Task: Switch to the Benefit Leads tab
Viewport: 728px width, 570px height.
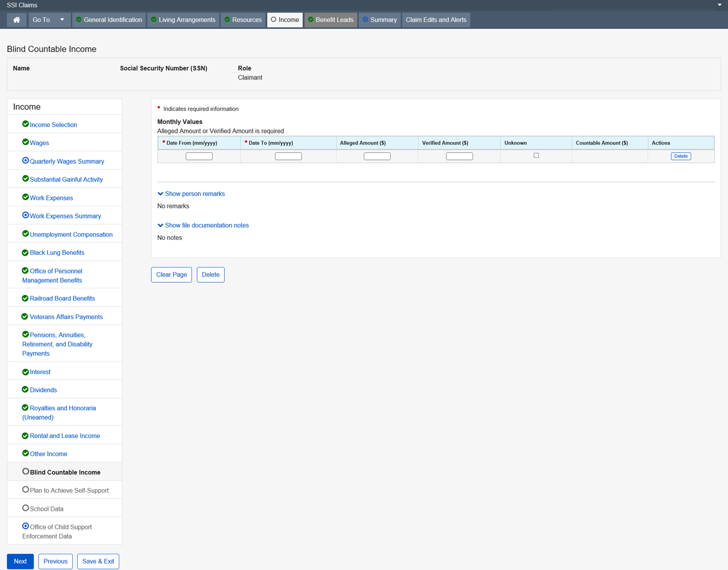Action: [331, 20]
